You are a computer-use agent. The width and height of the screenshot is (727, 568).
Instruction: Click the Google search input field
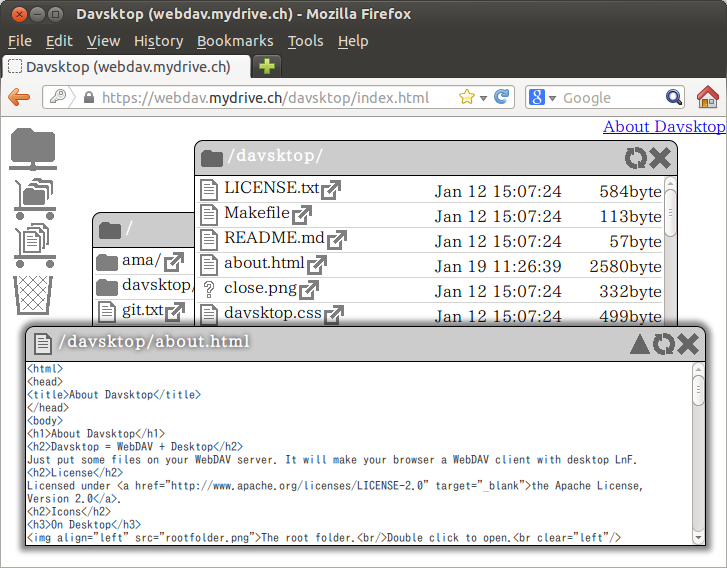click(x=610, y=98)
